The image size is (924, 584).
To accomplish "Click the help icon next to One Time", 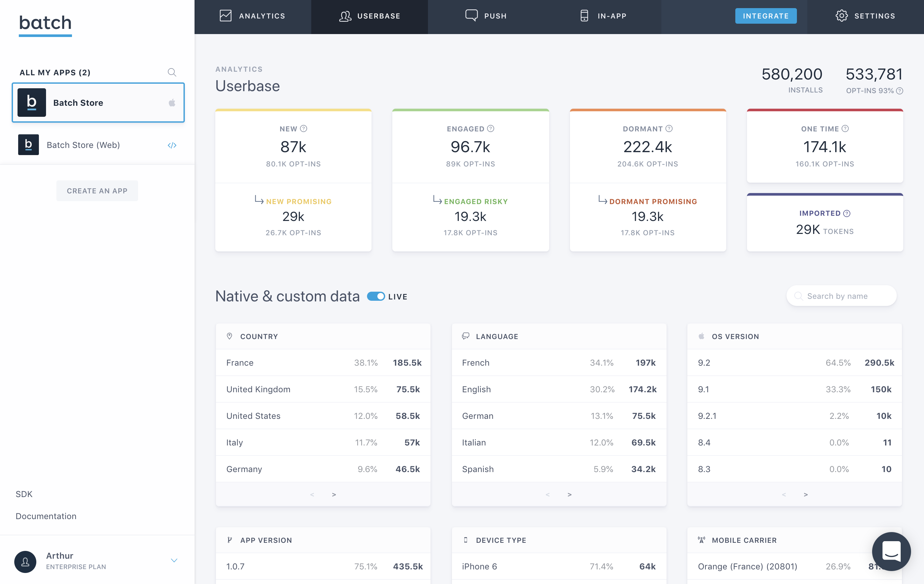I will point(845,128).
